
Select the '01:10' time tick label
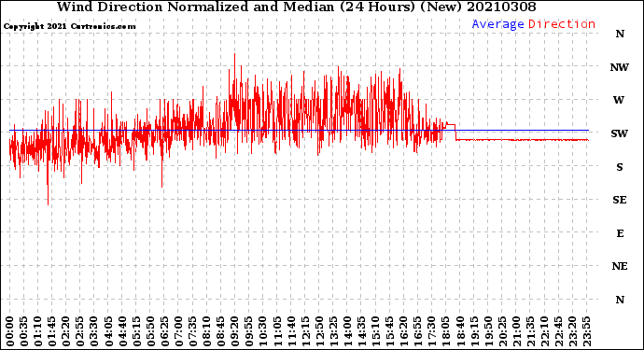tap(37, 331)
